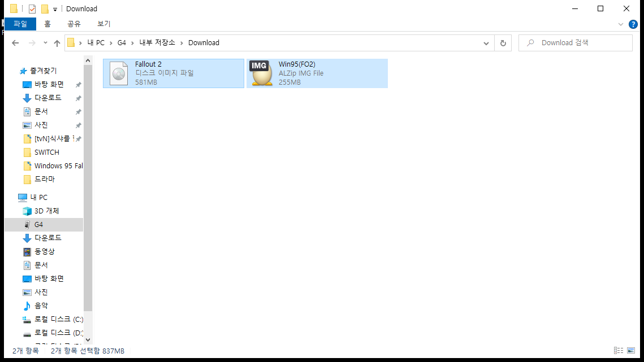
Task: Open 다운로드 under 즐겨찾기
Action: pyautogui.click(x=47, y=98)
